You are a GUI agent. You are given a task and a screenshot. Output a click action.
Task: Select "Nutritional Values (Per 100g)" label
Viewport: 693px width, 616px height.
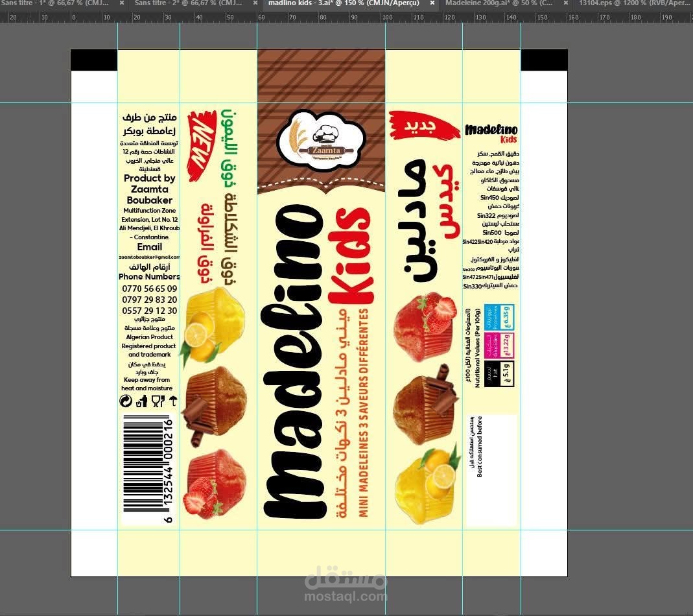click(x=477, y=348)
